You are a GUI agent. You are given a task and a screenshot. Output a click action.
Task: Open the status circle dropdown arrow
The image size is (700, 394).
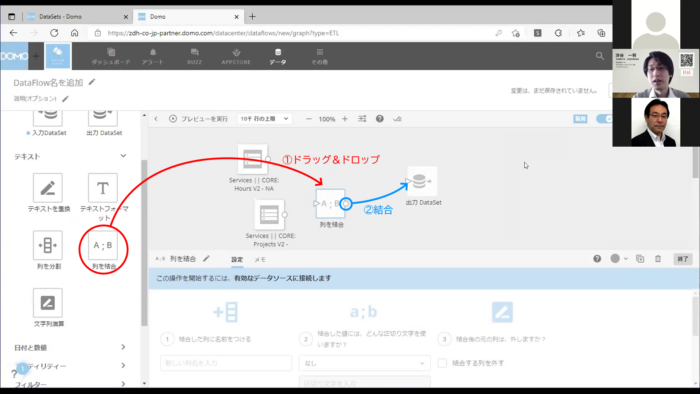point(626,259)
